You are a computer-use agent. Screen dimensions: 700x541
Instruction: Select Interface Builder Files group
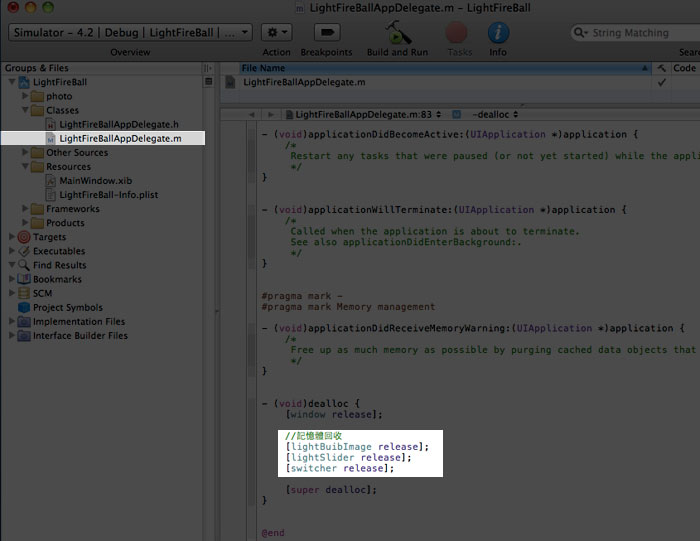[x=80, y=336]
